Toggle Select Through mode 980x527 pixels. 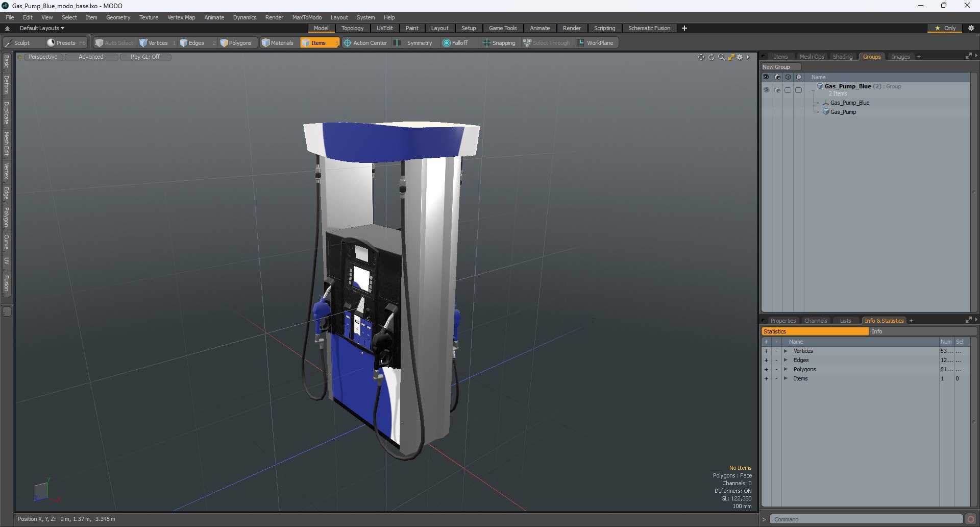click(547, 43)
